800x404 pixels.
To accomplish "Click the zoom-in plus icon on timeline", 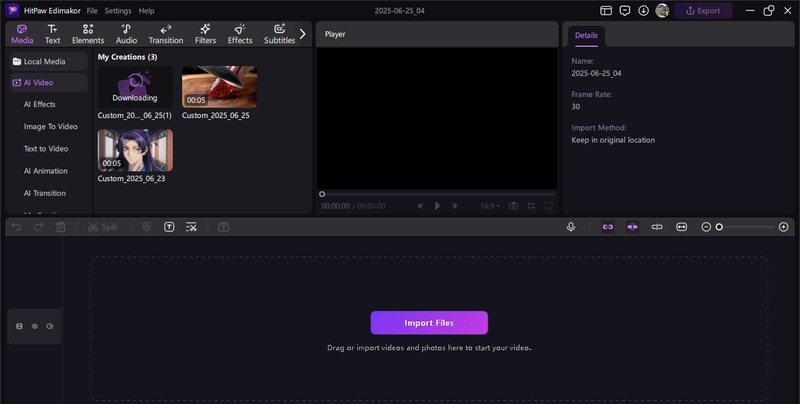I will coord(783,227).
